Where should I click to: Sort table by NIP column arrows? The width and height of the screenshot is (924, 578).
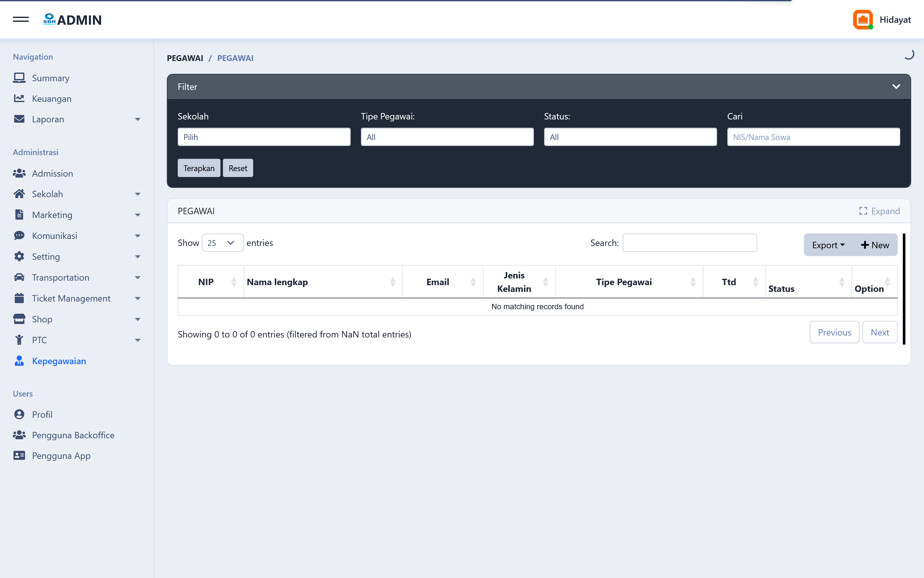coord(234,282)
